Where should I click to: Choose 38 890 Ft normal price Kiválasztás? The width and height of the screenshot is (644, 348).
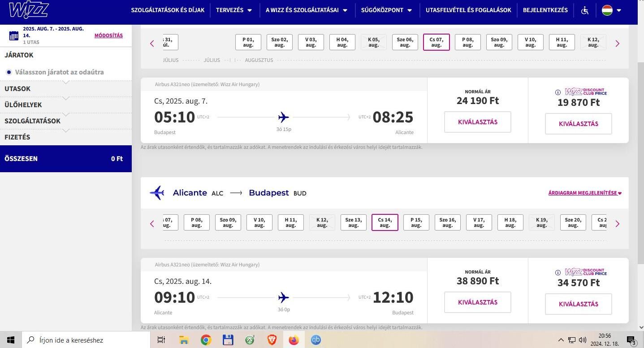[478, 302]
